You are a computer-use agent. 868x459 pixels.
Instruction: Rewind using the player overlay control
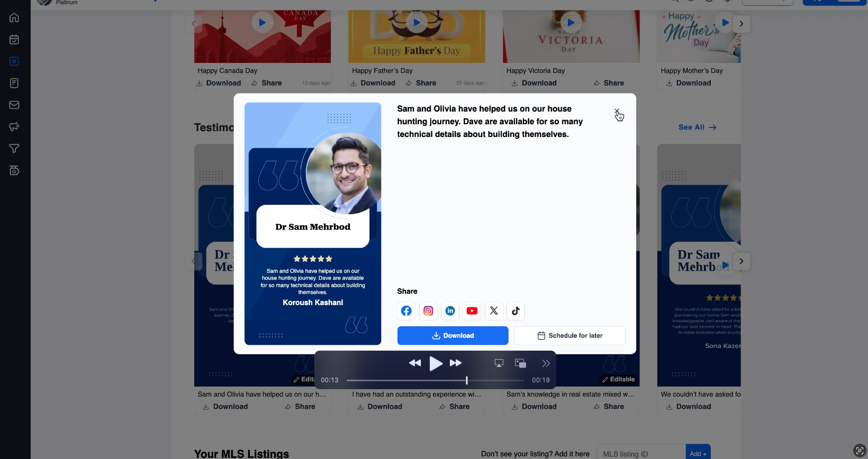(415, 363)
